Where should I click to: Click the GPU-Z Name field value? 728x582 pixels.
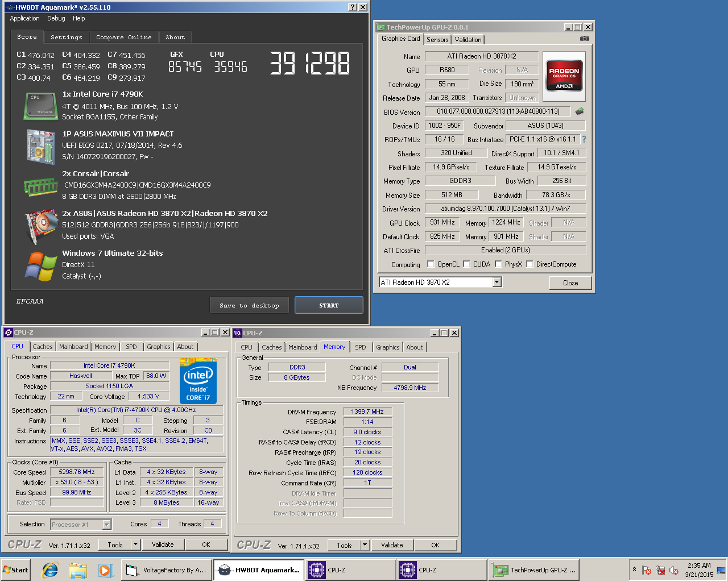click(482, 56)
